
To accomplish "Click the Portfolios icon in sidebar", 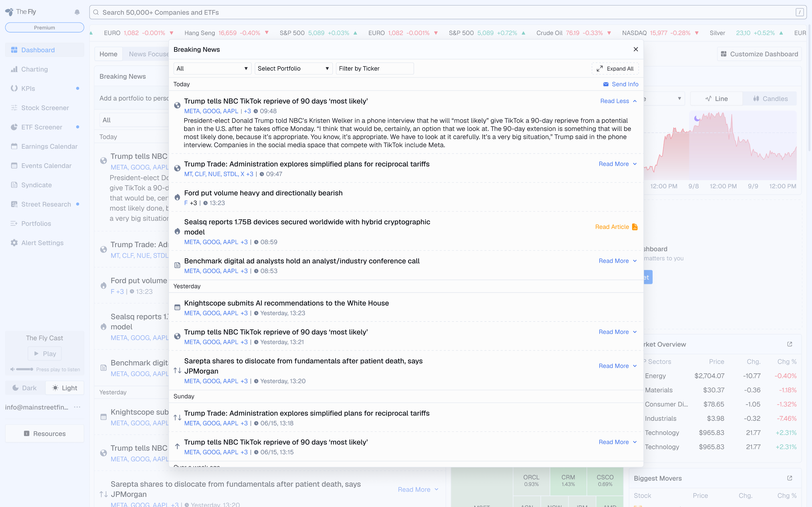I will pos(14,223).
